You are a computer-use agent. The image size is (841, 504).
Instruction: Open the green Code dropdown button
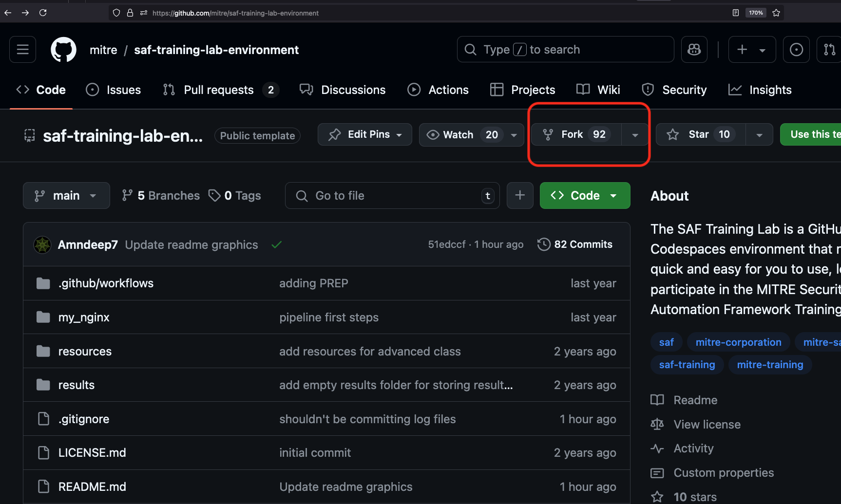[585, 195]
